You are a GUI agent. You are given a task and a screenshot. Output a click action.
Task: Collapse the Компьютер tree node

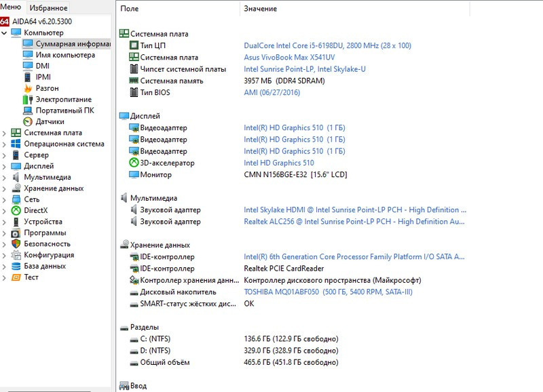(5, 33)
